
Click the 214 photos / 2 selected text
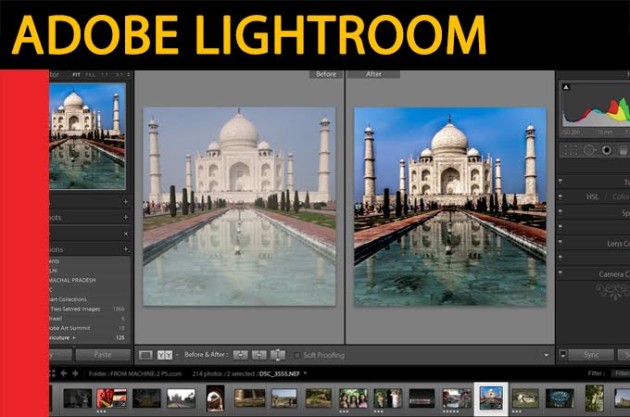[224, 374]
